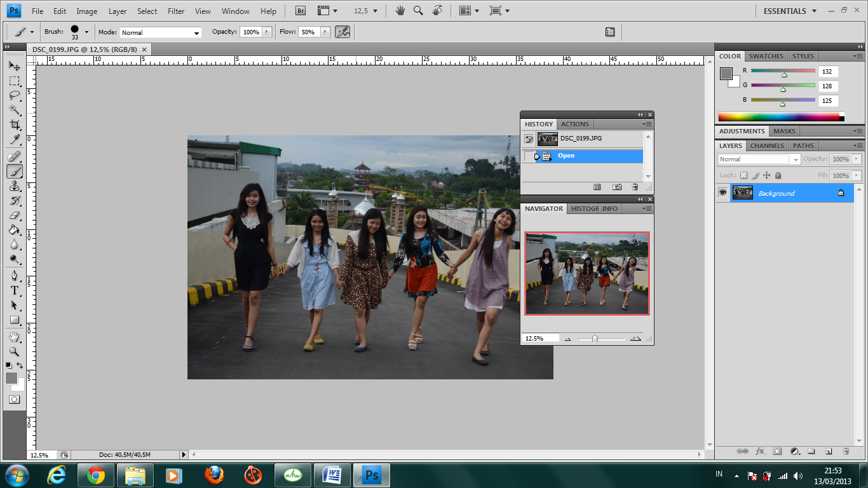Image resolution: width=868 pixels, height=488 pixels.
Task: Select the Path Selection tool
Action: [x=14, y=305]
